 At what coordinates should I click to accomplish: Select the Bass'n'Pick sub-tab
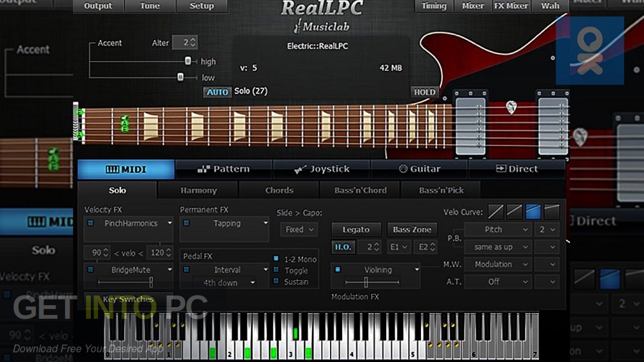pos(441,190)
